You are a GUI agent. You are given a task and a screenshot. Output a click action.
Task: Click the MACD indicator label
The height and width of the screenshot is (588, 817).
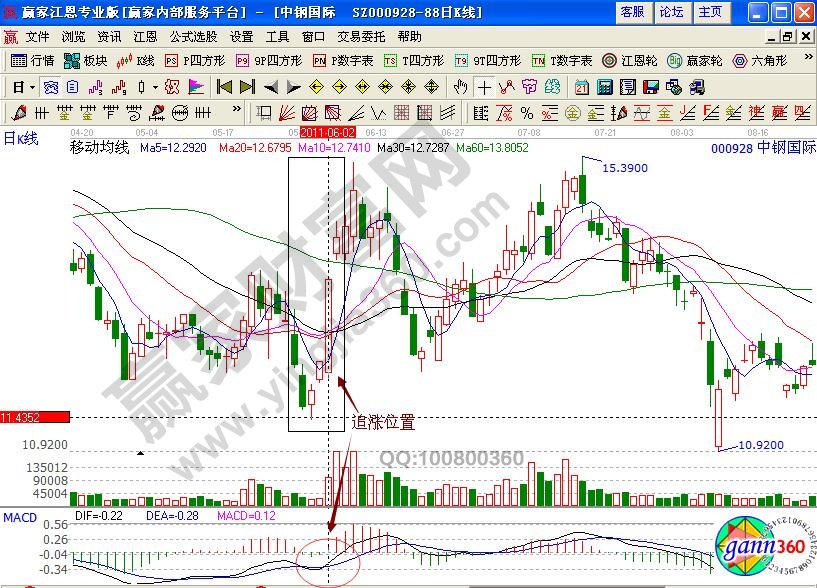pyautogui.click(x=19, y=517)
